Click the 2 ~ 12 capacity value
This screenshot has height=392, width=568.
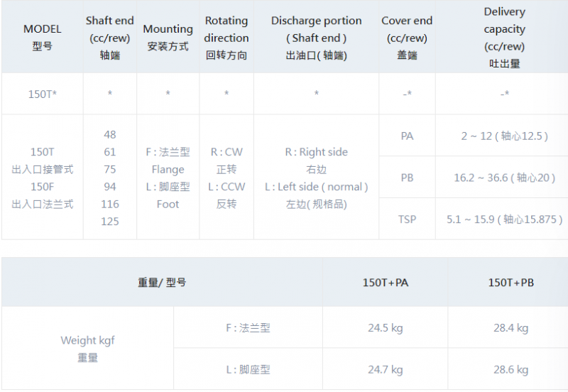tap(504, 136)
